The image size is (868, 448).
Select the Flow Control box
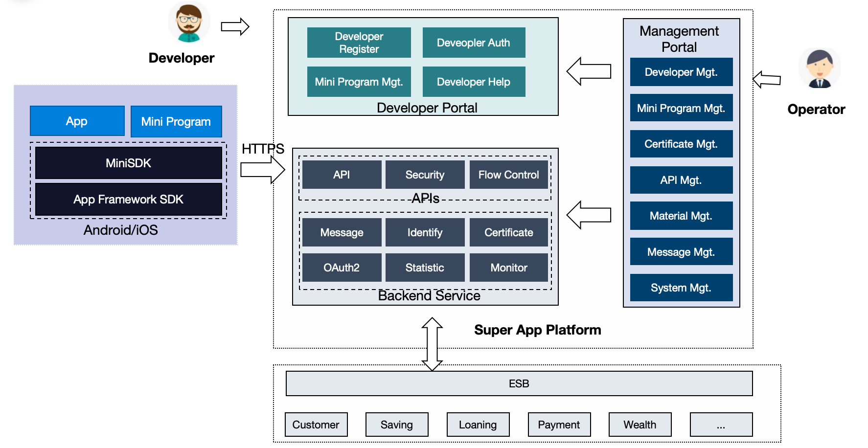pos(509,175)
